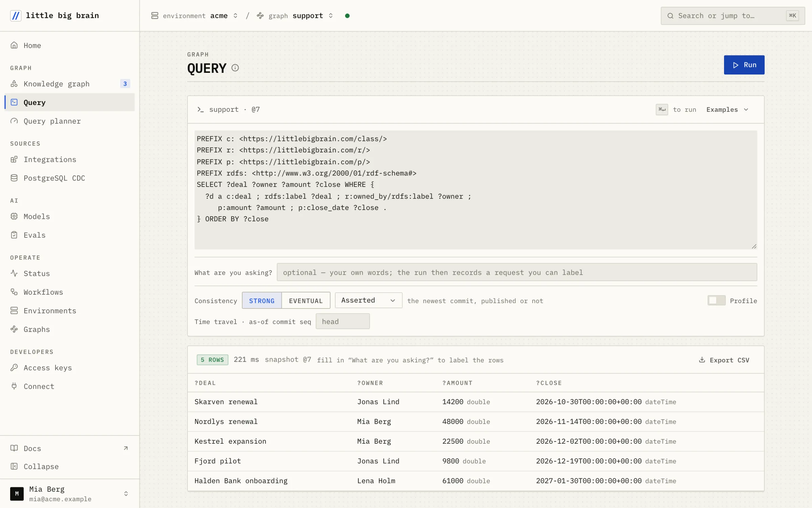Image resolution: width=812 pixels, height=508 pixels.
Task: Click the Docs book icon
Action: point(14,448)
